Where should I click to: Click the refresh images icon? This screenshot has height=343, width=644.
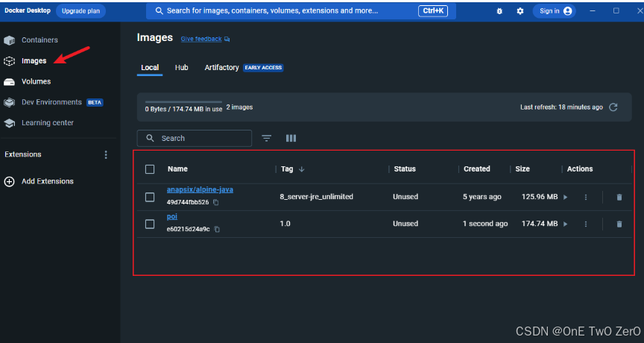coord(613,107)
